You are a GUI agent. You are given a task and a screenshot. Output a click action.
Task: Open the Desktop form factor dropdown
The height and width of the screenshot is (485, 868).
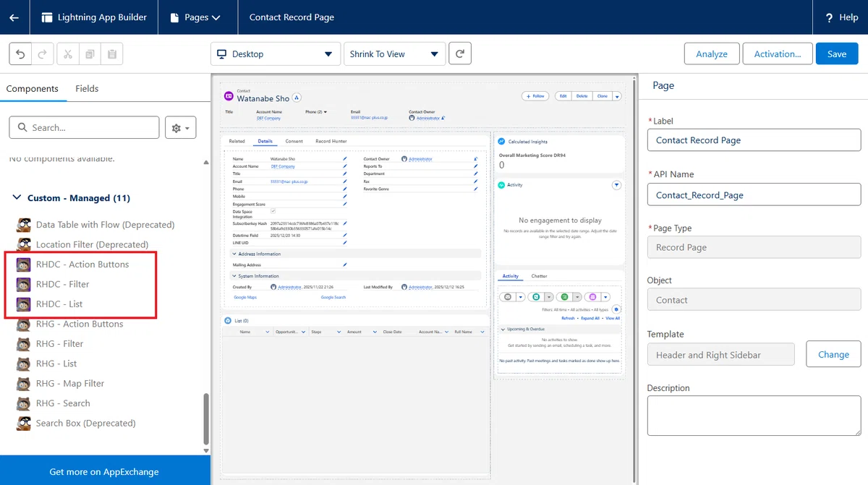tap(276, 54)
